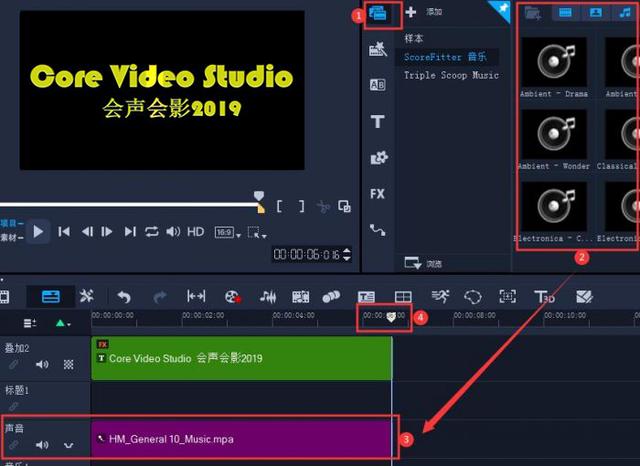640x466 pixels.
Task: Switch to Timeline View button
Action: coord(51,297)
